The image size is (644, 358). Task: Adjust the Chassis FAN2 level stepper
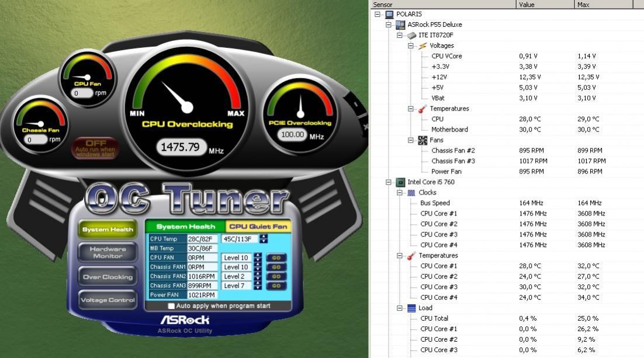point(258,277)
